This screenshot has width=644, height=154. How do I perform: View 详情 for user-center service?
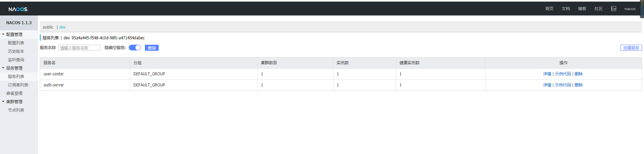tap(547, 74)
